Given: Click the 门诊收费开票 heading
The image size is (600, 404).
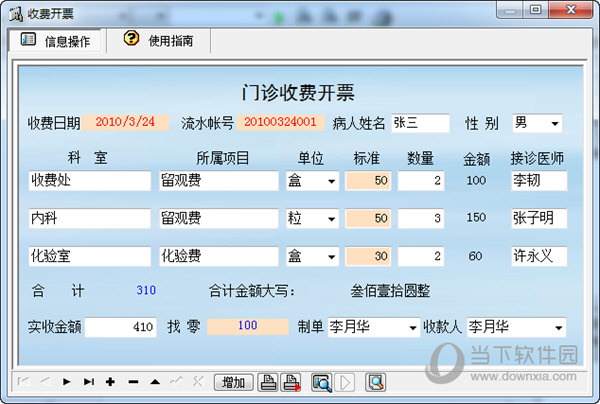Looking at the screenshot, I should (298, 93).
